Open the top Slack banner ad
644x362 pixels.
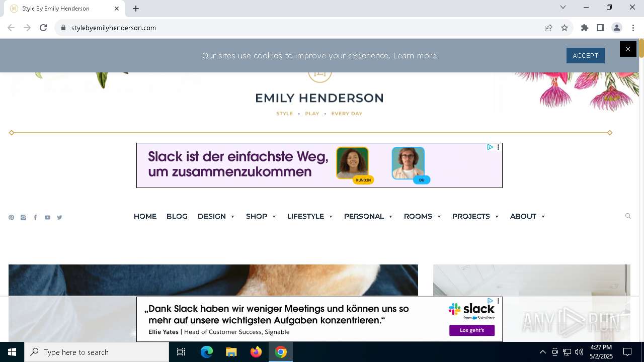319,165
